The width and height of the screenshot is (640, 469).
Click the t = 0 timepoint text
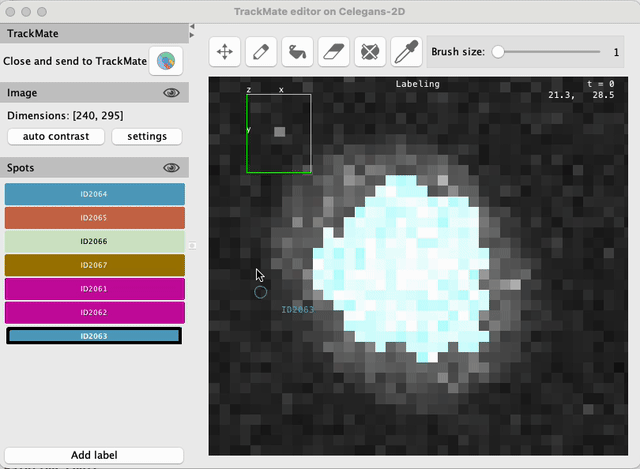pyautogui.click(x=600, y=84)
